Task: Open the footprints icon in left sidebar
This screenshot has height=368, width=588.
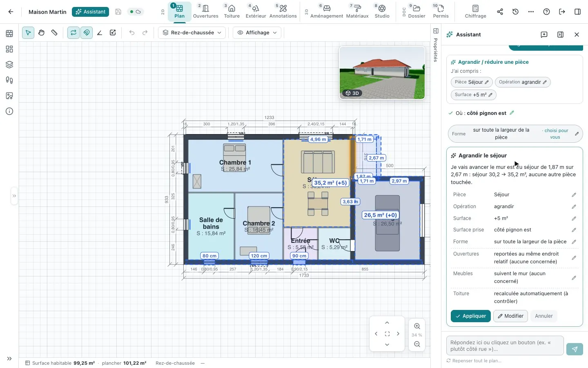Action: [9, 80]
